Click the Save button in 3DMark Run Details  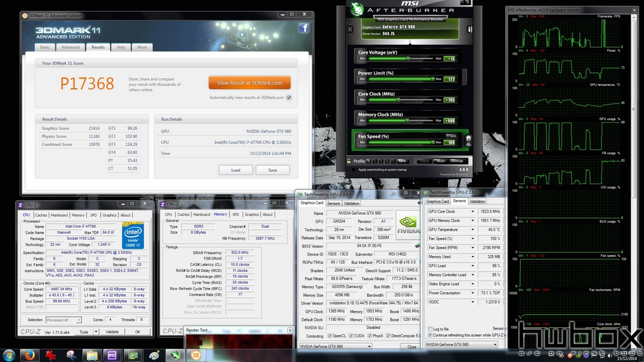[273, 170]
